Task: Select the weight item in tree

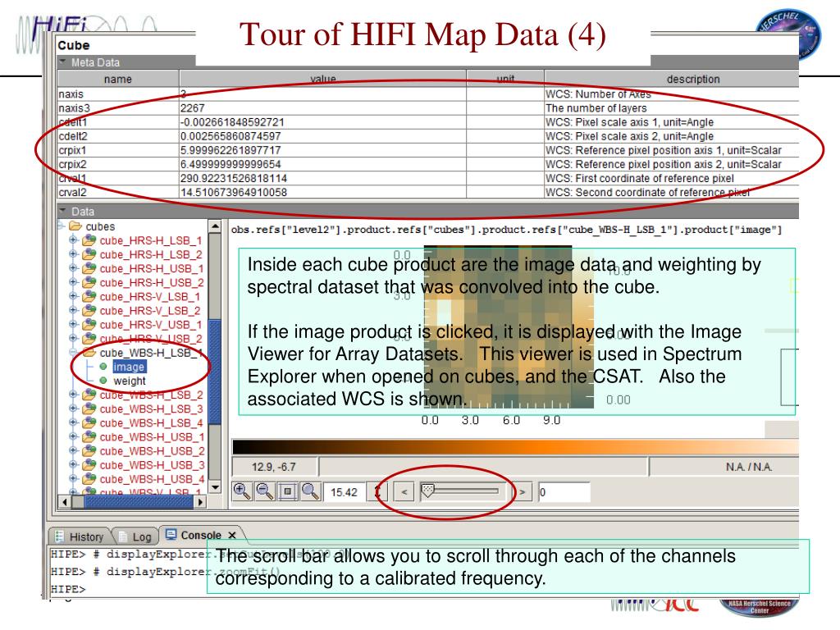Action: click(x=129, y=381)
